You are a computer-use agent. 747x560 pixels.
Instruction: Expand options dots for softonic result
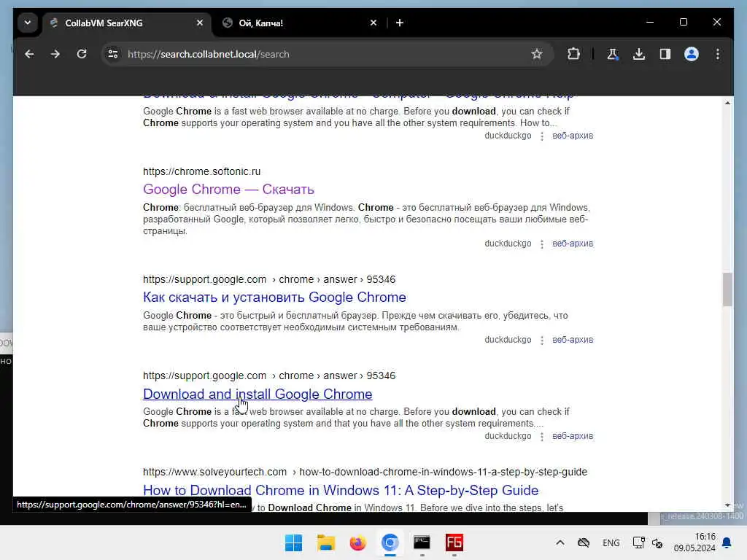pos(542,244)
